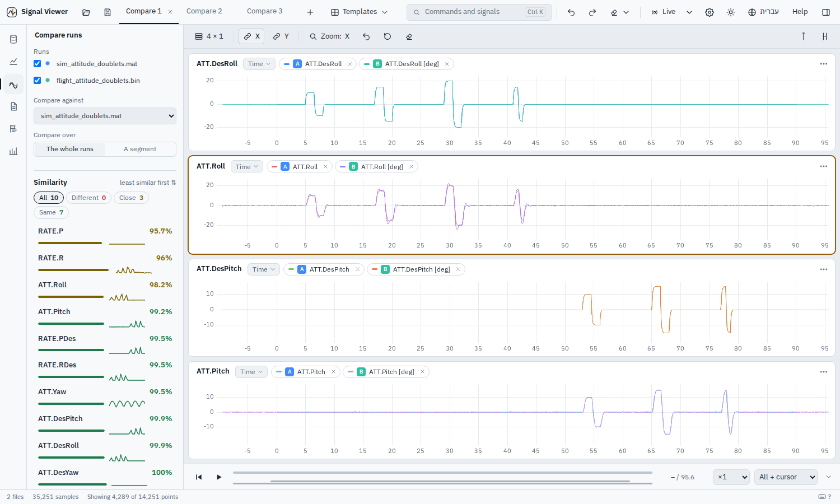
Task: Toggle X axis link
Action: pyautogui.click(x=252, y=36)
